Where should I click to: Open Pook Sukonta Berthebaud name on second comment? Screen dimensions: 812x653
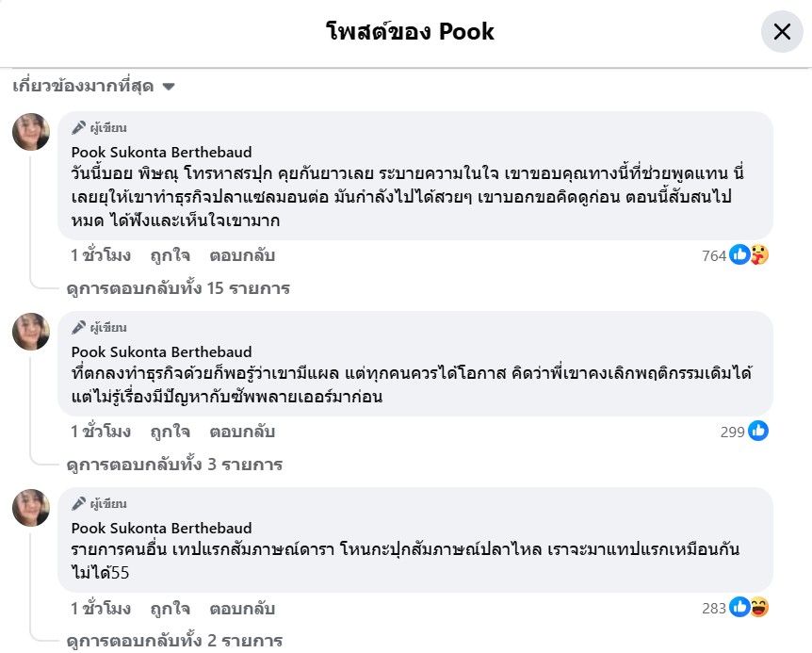(x=162, y=351)
